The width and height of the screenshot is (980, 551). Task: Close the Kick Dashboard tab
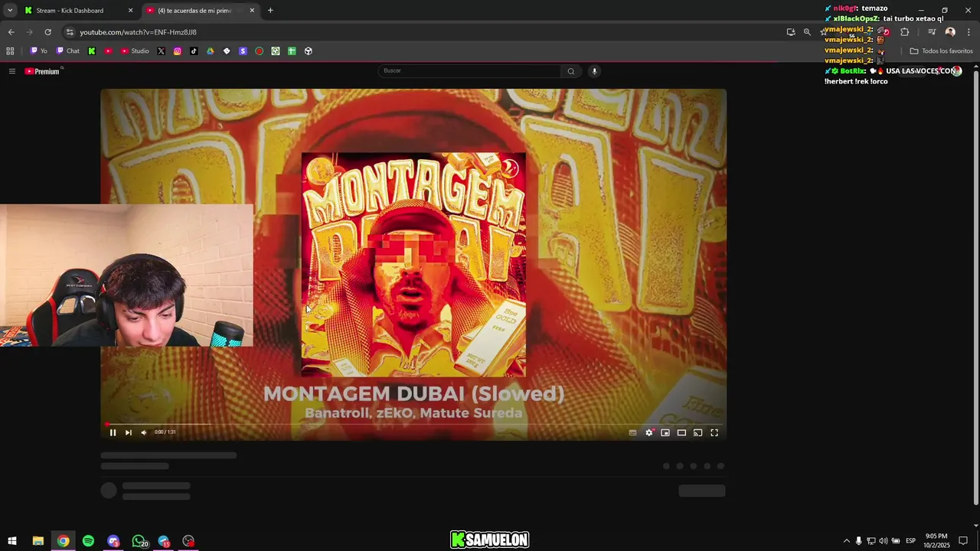pos(130,11)
